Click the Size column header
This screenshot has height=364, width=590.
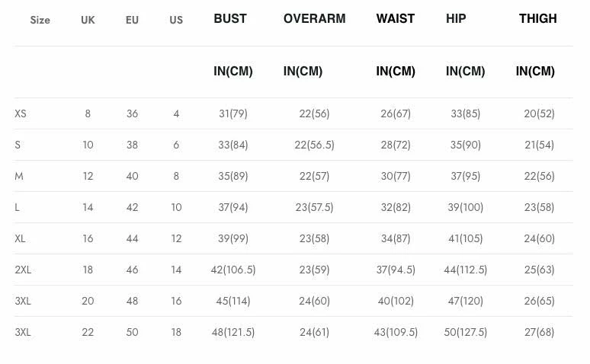tap(40, 21)
